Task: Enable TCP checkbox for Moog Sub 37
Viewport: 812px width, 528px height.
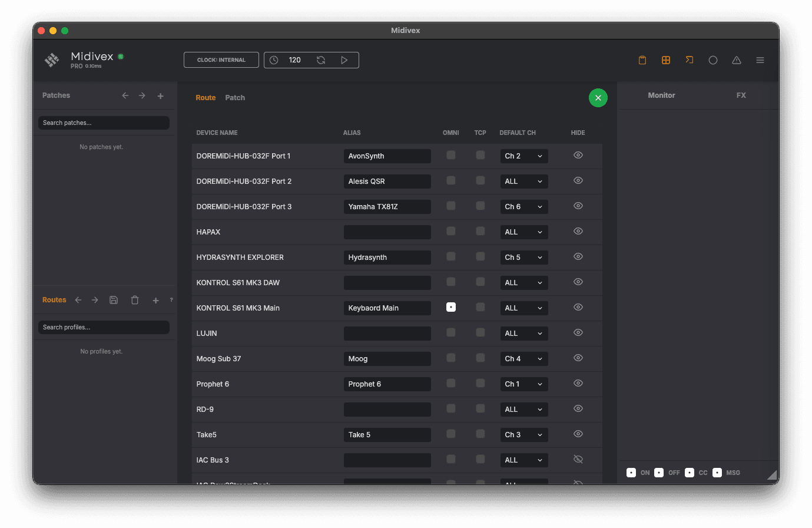Action: pyautogui.click(x=480, y=358)
